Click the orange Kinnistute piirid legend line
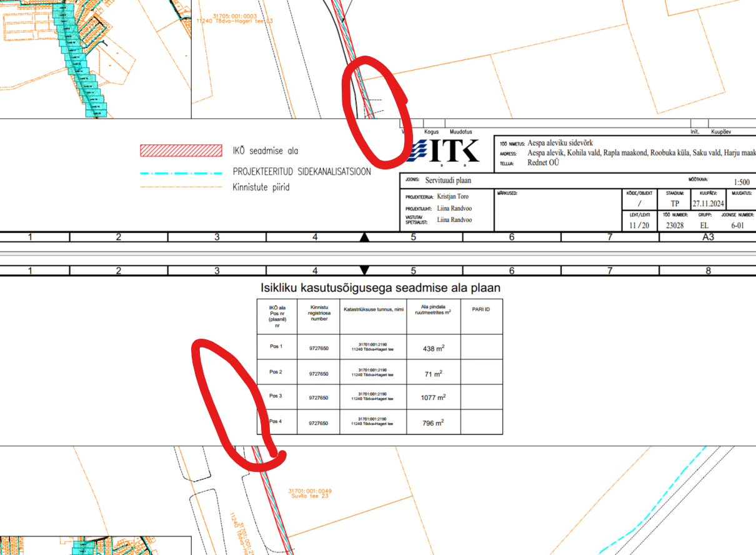Viewport: 756px width, 555px height. [181, 186]
